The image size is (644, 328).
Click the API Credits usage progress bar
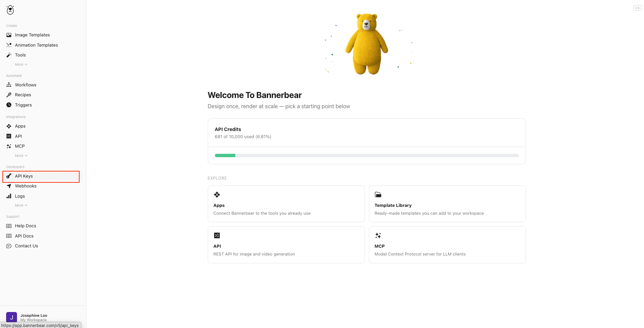[367, 155]
